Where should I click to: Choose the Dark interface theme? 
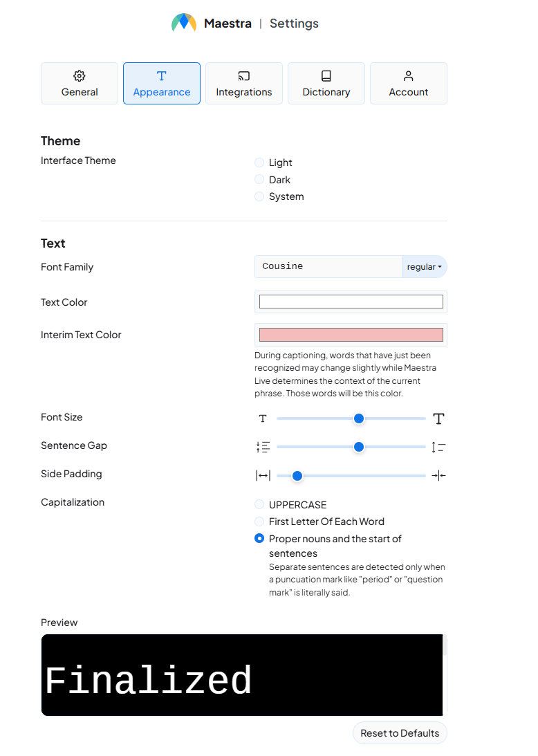click(259, 180)
